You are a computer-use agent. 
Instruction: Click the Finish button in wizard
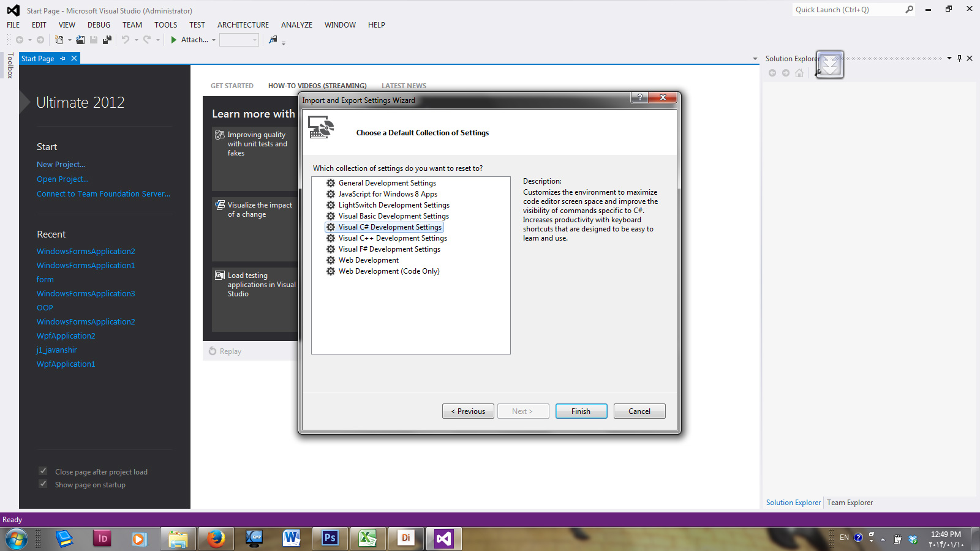[581, 411]
